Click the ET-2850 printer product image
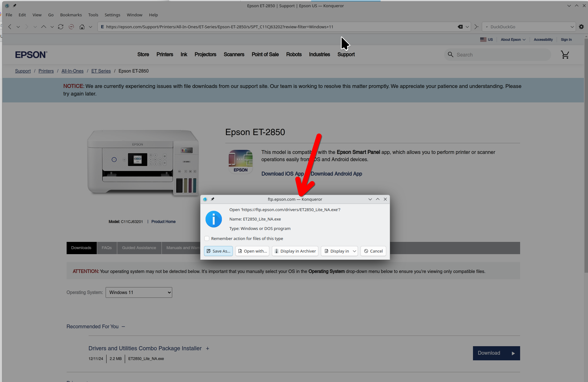 tap(143, 163)
